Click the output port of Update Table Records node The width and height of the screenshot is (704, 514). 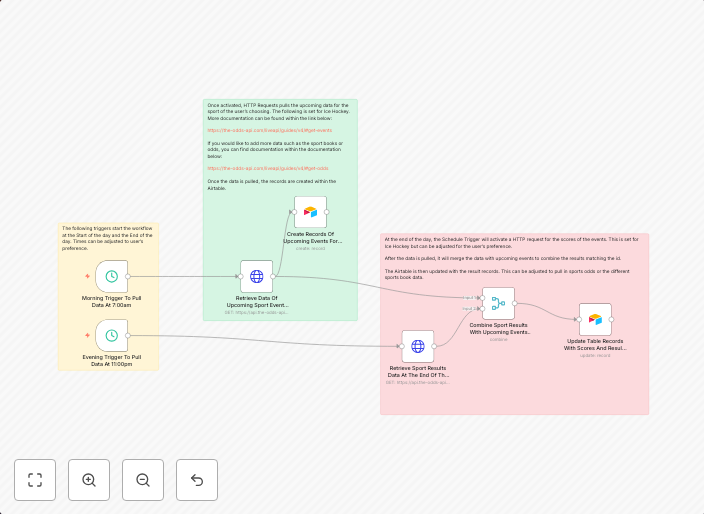pos(612,319)
